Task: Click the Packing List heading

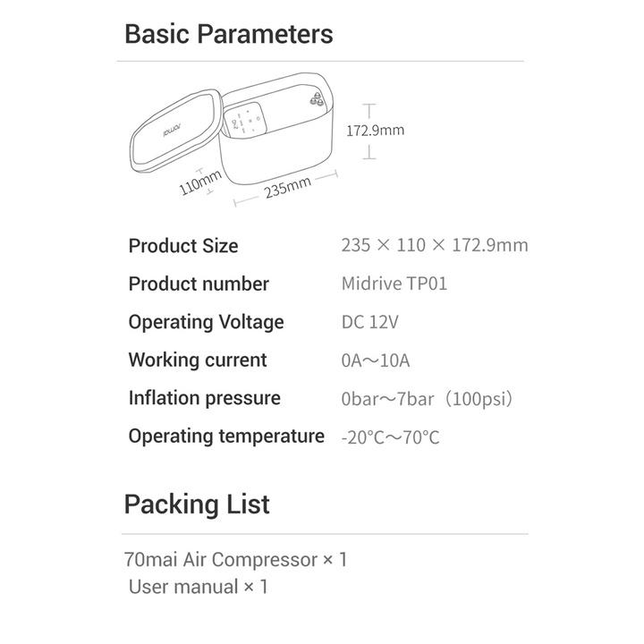Action: (x=197, y=504)
